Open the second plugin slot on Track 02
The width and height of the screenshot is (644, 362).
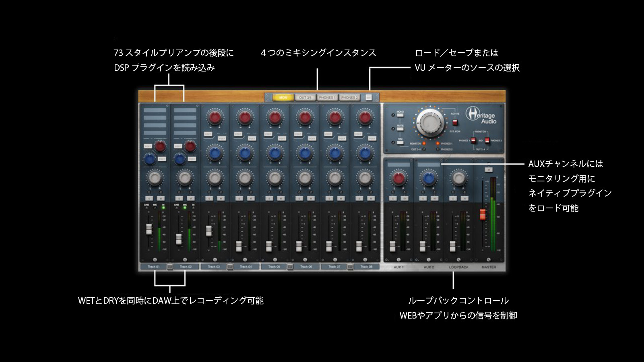(x=185, y=118)
